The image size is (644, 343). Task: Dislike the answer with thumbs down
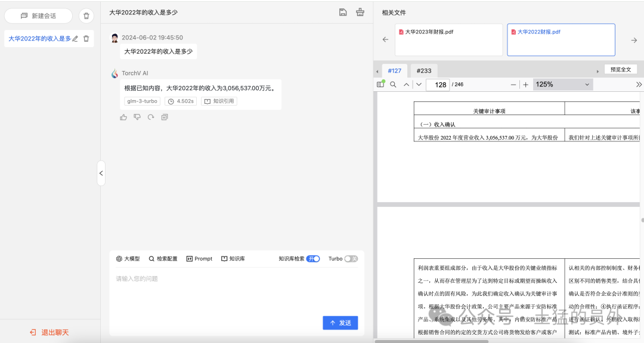pyautogui.click(x=137, y=118)
